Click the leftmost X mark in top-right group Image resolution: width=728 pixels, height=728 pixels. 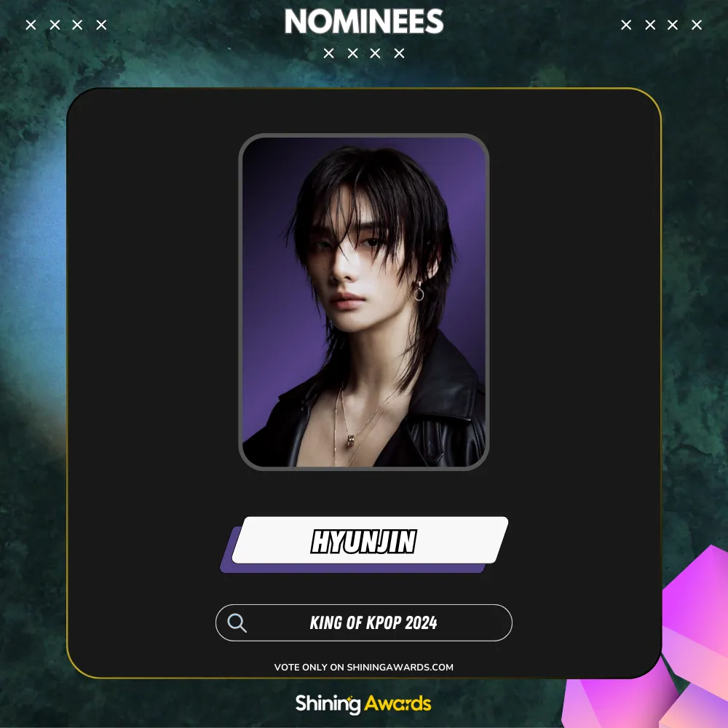[x=626, y=25]
